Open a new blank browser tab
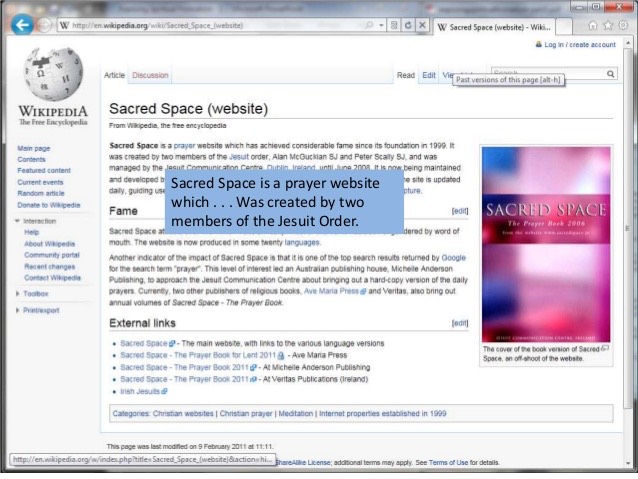638x479 pixels. [564, 27]
